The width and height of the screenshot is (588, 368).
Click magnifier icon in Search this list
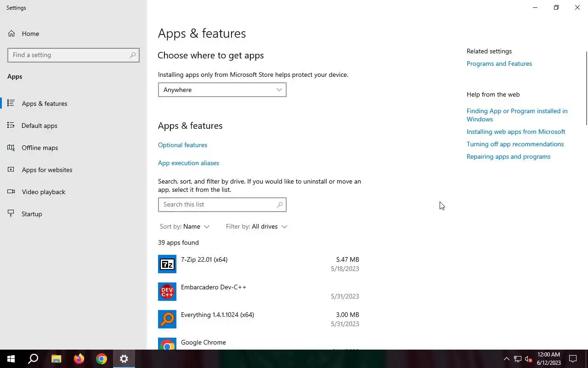pyautogui.click(x=280, y=205)
